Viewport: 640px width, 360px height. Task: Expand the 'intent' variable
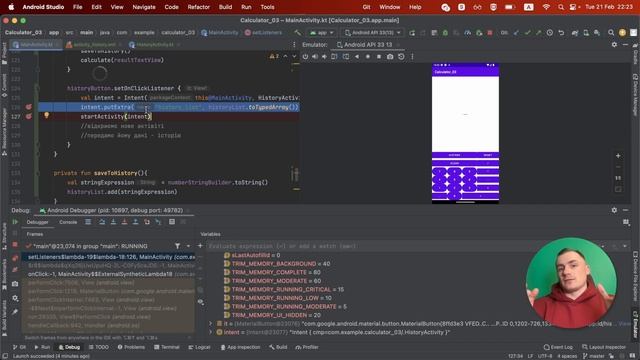[x=211, y=332]
